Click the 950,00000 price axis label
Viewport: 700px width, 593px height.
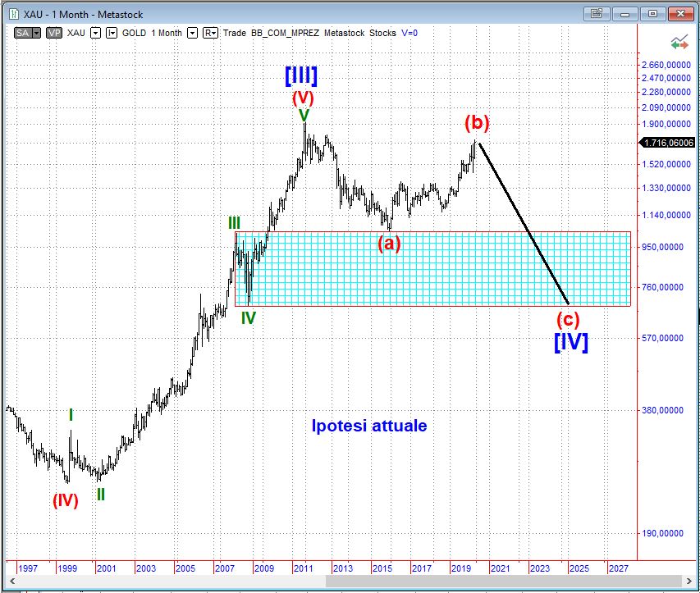tap(662, 247)
